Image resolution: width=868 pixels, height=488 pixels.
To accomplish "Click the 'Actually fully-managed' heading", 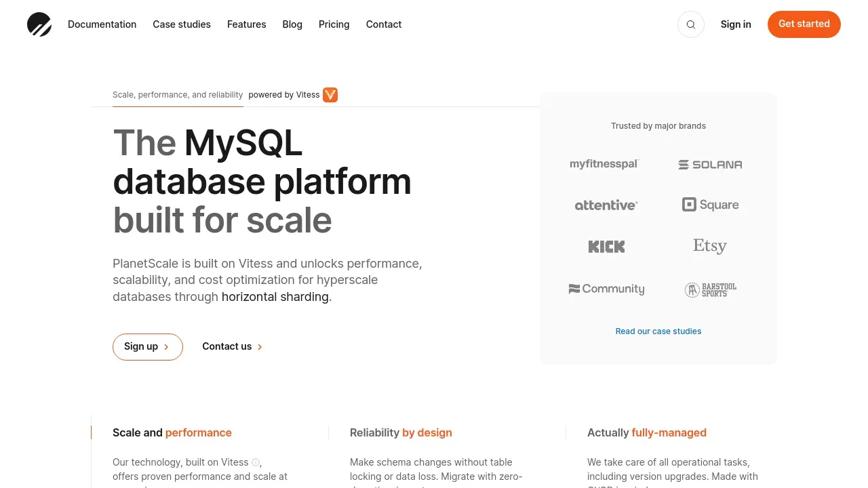I will pos(647,433).
